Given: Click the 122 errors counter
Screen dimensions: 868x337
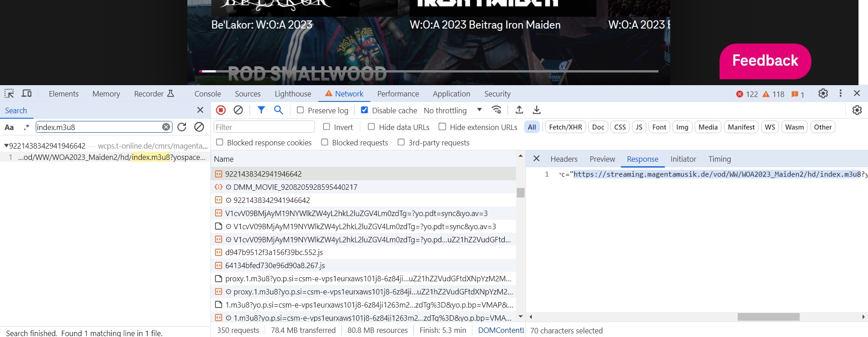Looking at the screenshot, I should pyautogui.click(x=747, y=94).
